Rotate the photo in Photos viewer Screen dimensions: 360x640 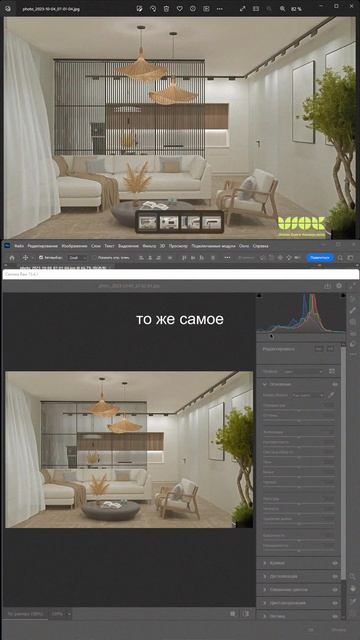(x=153, y=9)
